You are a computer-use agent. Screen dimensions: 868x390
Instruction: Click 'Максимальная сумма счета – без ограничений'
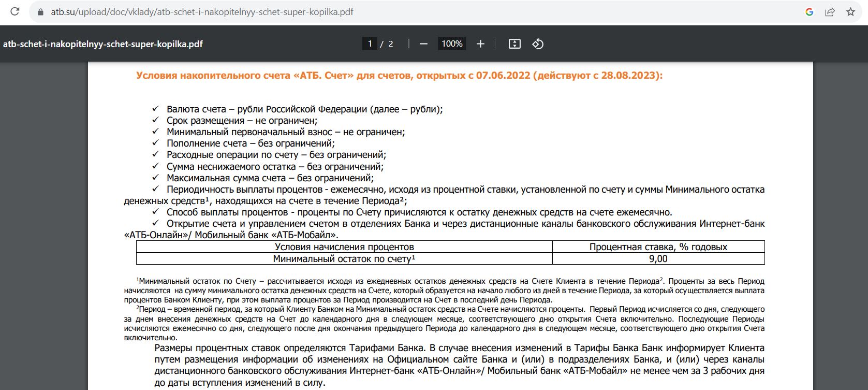(x=270, y=178)
